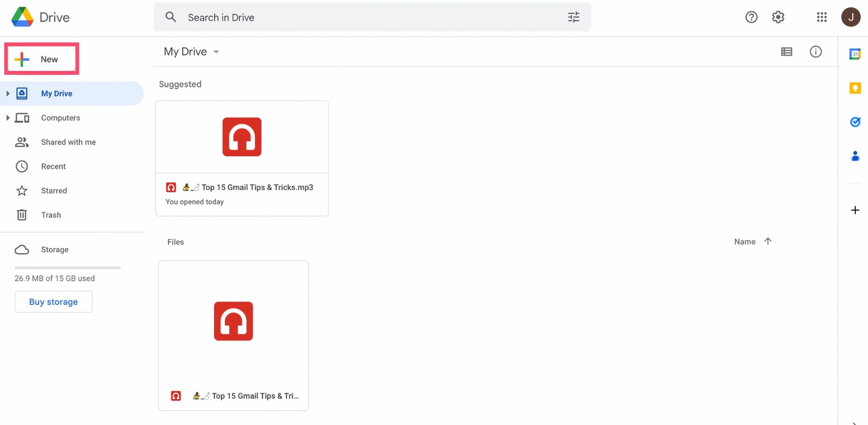Screen dimensions: 868x425
Task: Click the New button
Action: tap(41, 59)
